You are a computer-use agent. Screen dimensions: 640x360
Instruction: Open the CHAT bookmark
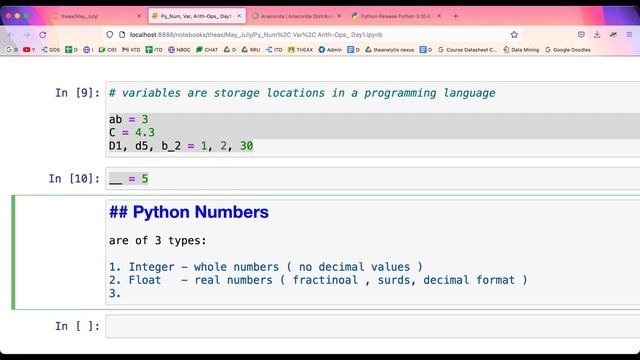(x=207, y=50)
